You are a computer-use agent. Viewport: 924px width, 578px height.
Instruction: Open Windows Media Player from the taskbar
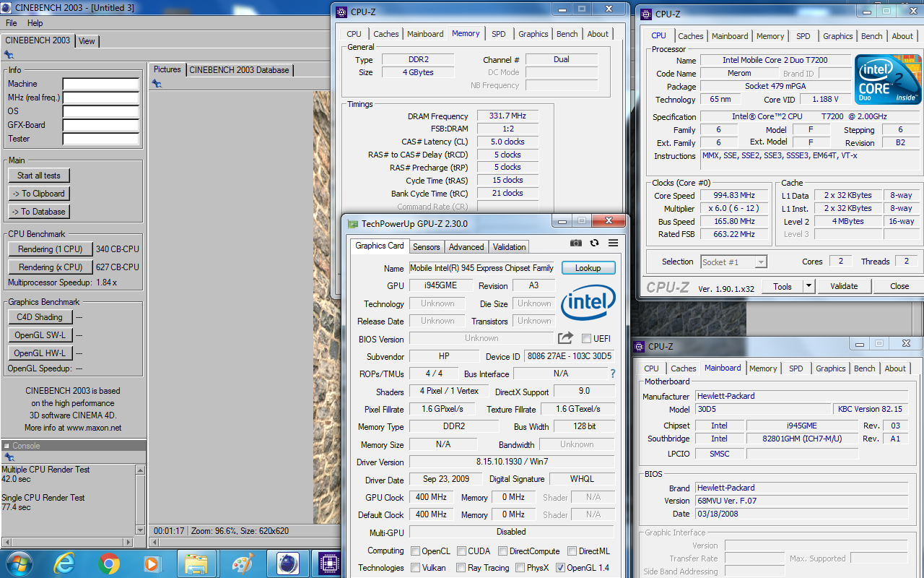(x=152, y=563)
